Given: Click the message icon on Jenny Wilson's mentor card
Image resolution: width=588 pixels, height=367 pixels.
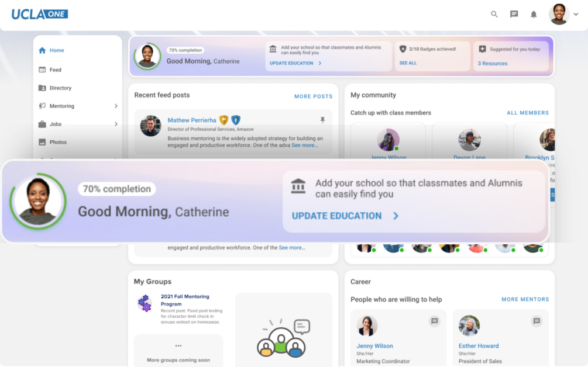Looking at the screenshot, I should (x=434, y=321).
